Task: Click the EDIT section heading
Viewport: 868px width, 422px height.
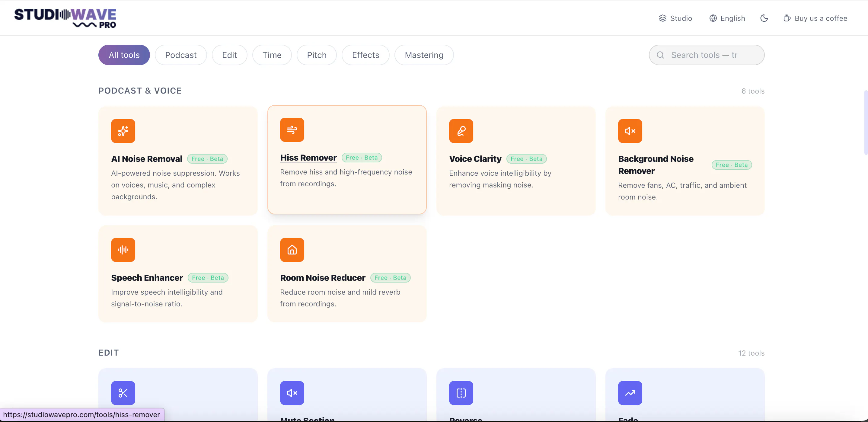Action: pyautogui.click(x=109, y=353)
